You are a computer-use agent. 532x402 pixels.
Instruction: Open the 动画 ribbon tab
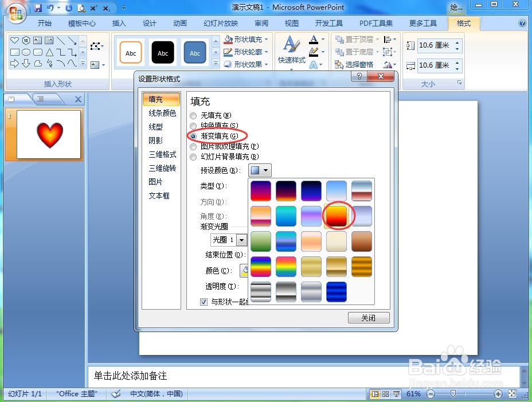(180, 23)
